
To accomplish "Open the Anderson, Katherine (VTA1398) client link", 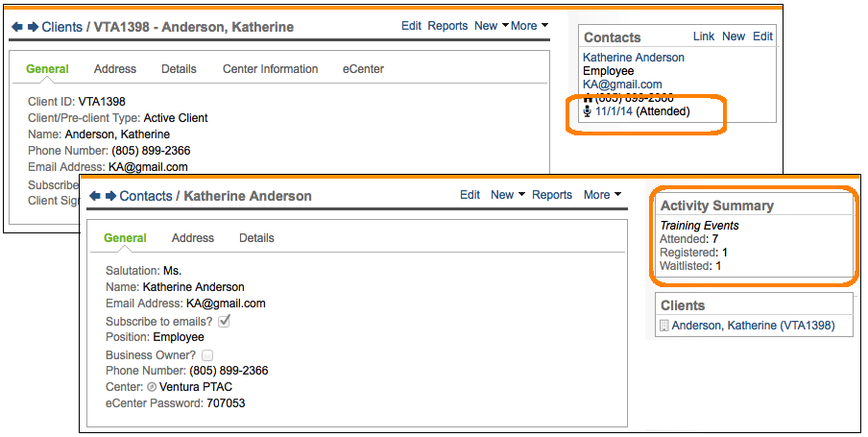I will click(753, 327).
